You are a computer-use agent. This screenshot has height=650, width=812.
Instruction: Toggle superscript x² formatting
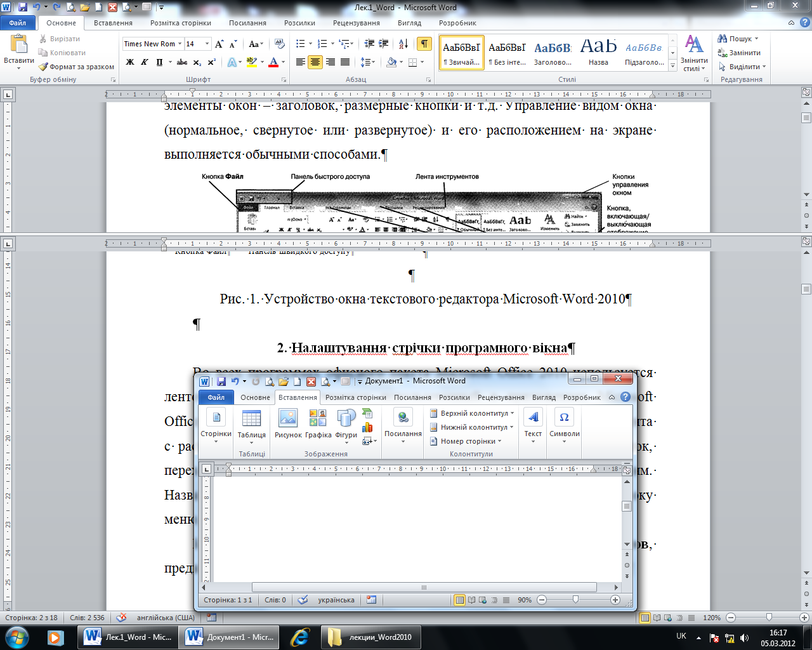click(212, 62)
